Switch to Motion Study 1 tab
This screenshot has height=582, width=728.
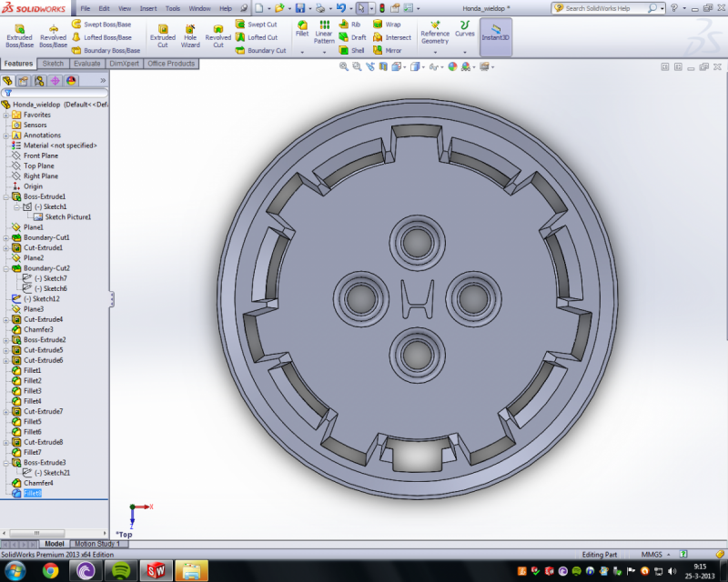coord(97,544)
